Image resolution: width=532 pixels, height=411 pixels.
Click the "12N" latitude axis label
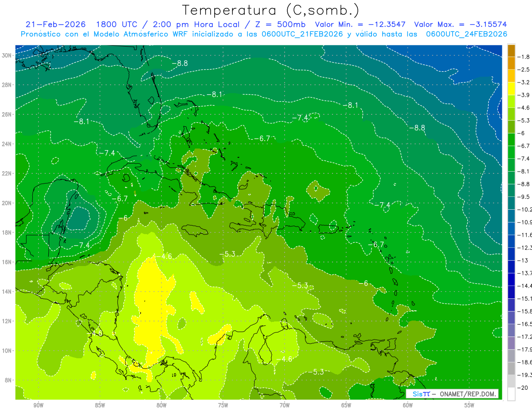click(7, 321)
